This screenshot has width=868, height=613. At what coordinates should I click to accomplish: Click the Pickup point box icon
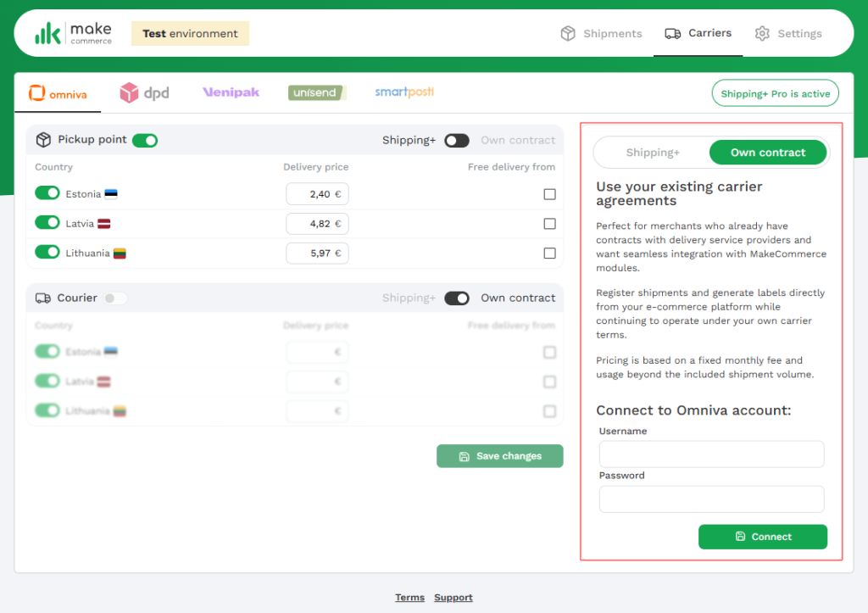[x=43, y=140]
